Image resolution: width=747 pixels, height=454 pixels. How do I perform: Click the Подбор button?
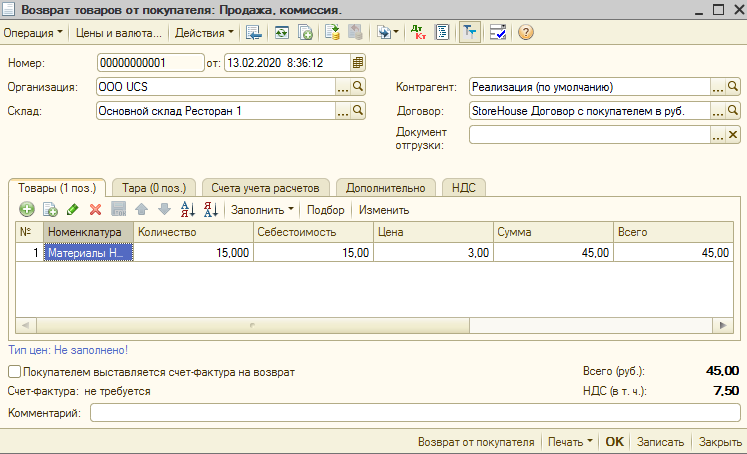325,210
